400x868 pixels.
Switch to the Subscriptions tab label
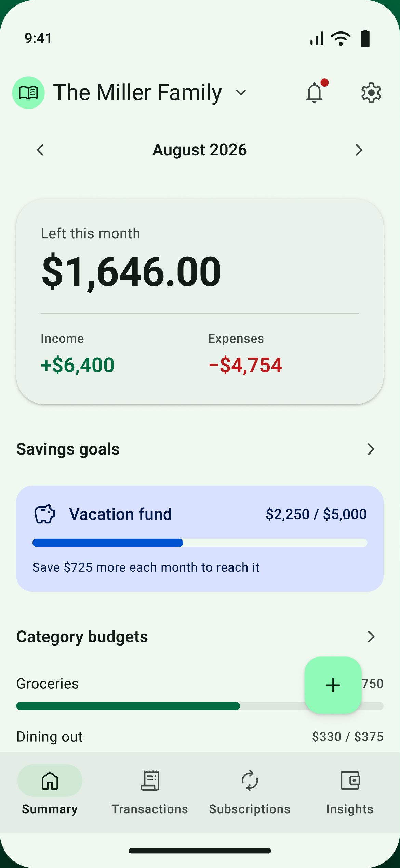250,809
